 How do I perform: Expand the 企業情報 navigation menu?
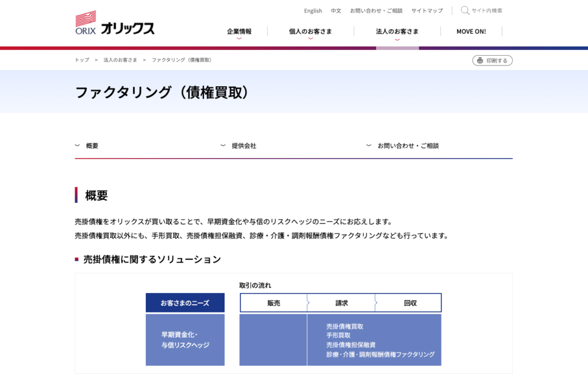(239, 32)
